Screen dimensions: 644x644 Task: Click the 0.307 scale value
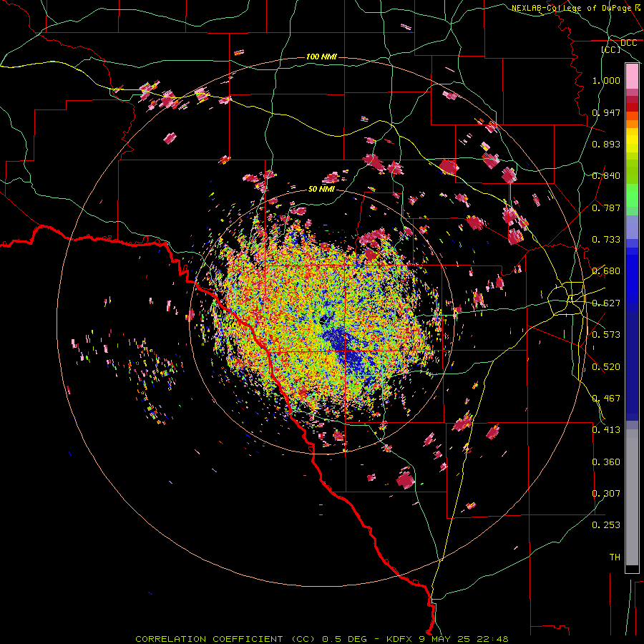(x=606, y=494)
